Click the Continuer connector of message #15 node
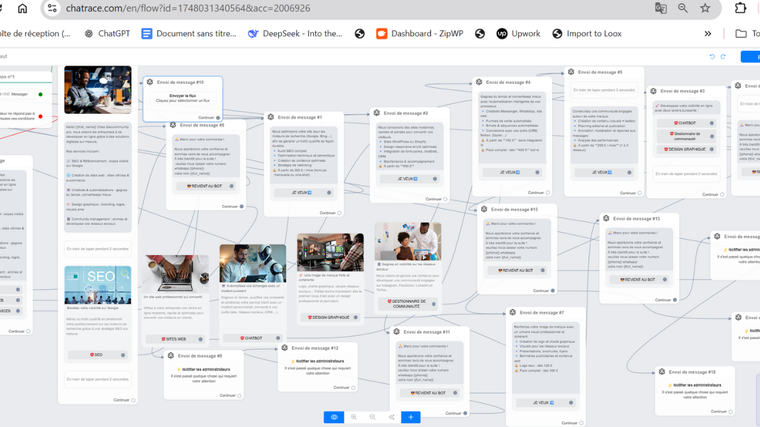The height and width of the screenshot is (427, 760). pyautogui.click(x=553, y=291)
